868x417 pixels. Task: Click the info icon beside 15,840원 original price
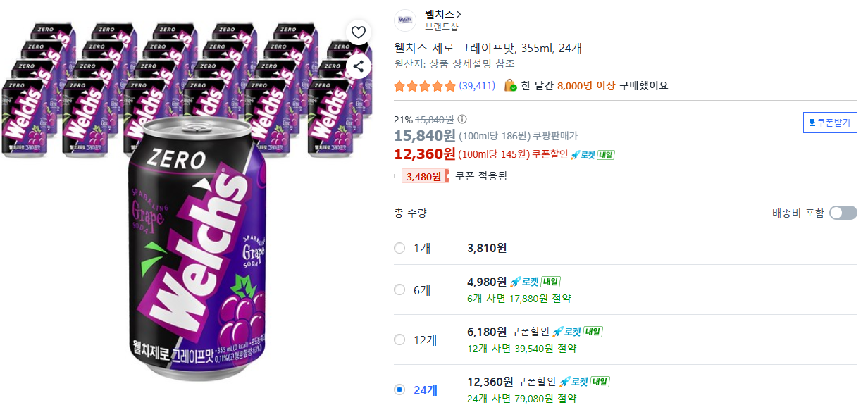[x=462, y=119]
